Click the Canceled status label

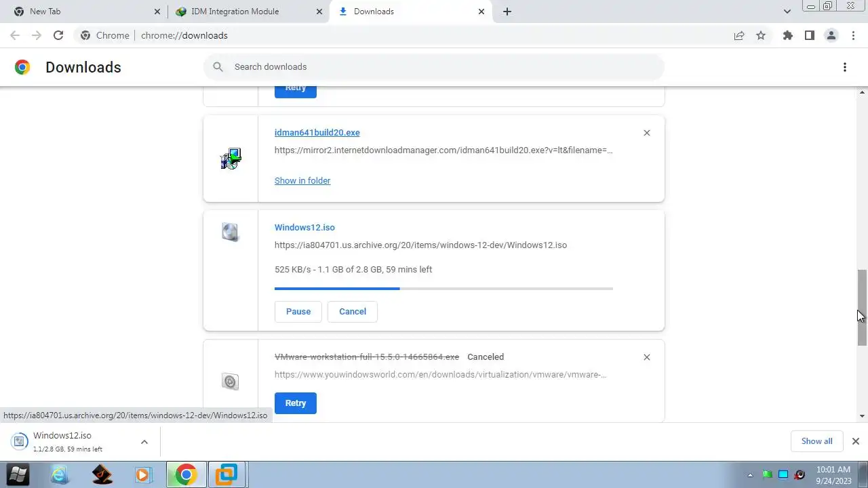pyautogui.click(x=486, y=357)
